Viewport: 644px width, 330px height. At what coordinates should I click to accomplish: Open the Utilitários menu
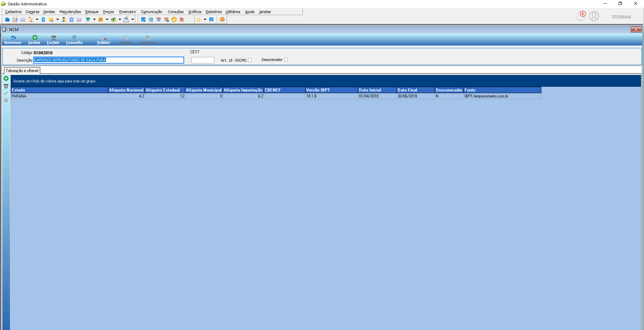[x=233, y=12]
